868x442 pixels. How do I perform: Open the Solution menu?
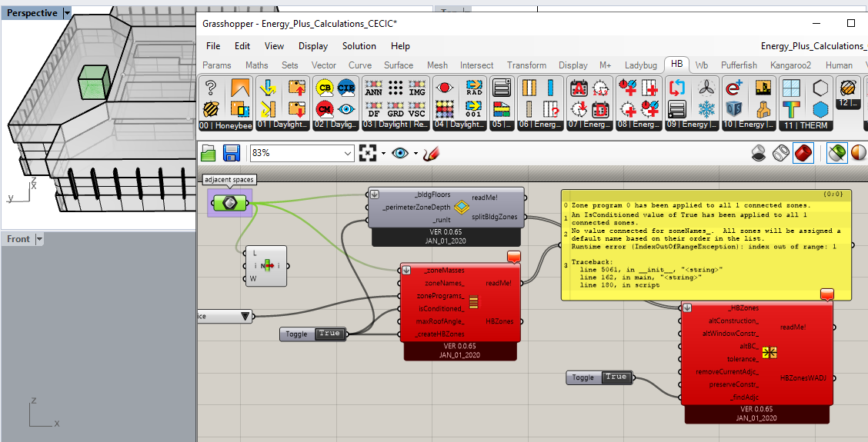359,46
